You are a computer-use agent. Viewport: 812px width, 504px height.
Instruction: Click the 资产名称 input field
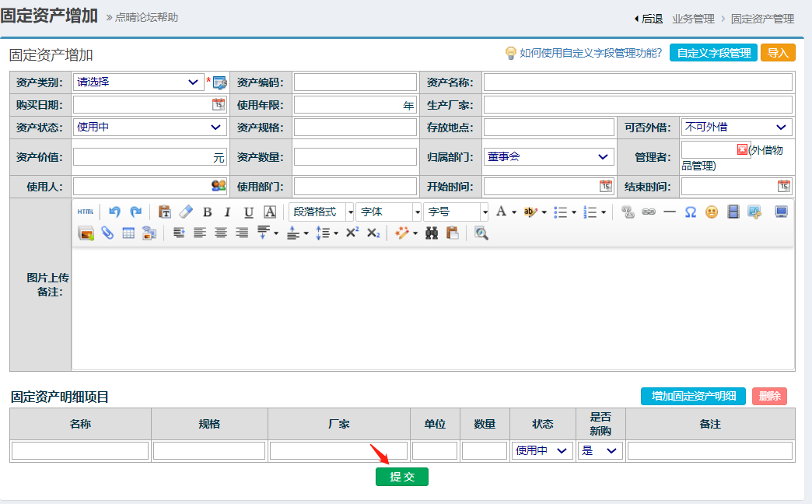637,82
